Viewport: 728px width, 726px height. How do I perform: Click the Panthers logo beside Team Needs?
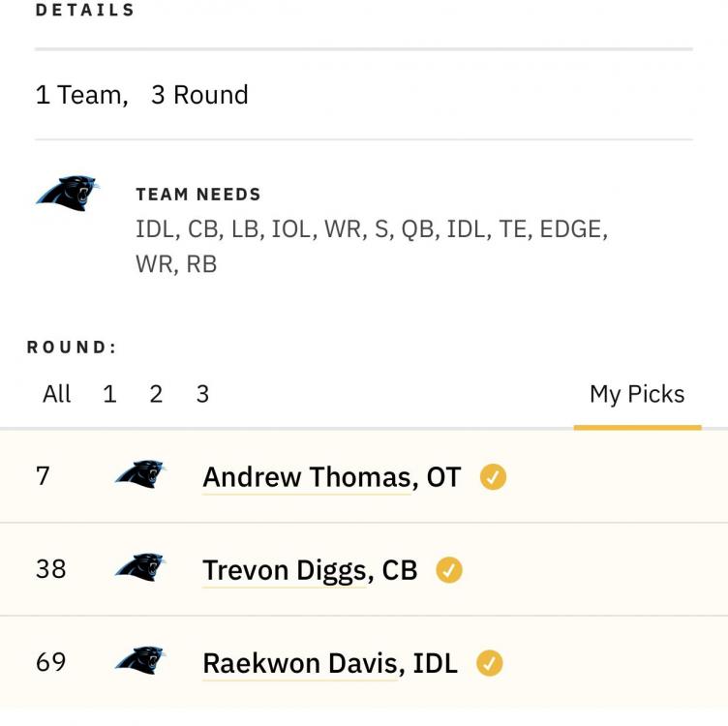pos(68,193)
